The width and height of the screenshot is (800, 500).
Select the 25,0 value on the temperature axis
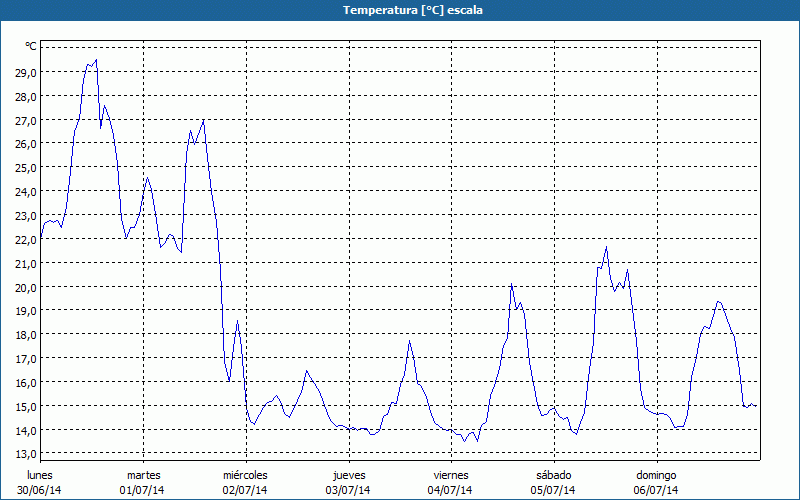[x=25, y=168]
